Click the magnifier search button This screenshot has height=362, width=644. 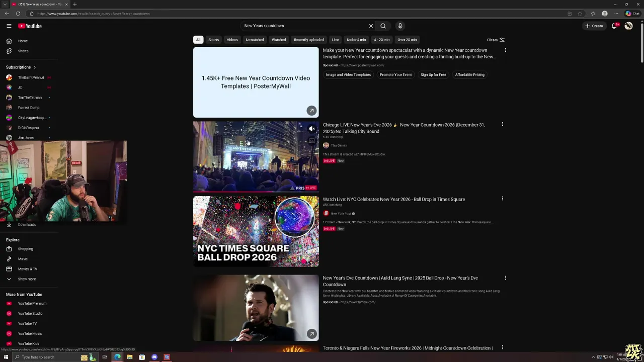point(383,26)
